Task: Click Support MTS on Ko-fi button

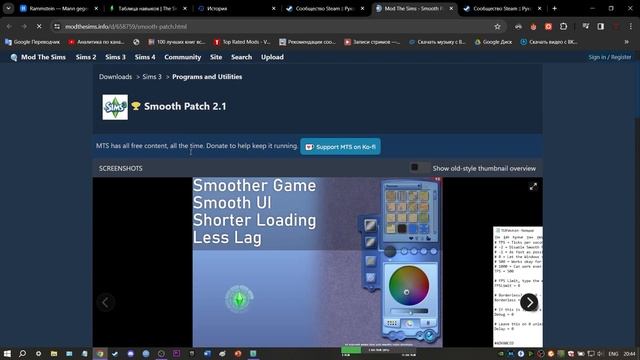Action: click(x=340, y=147)
